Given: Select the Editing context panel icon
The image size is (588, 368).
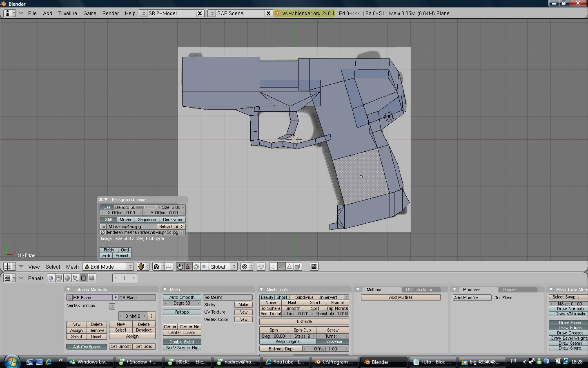Looking at the screenshot, I should [x=84, y=278].
